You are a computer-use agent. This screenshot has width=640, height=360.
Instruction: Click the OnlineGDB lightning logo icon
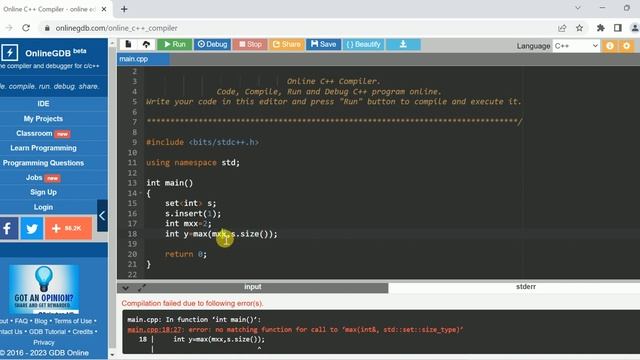pos(9,53)
